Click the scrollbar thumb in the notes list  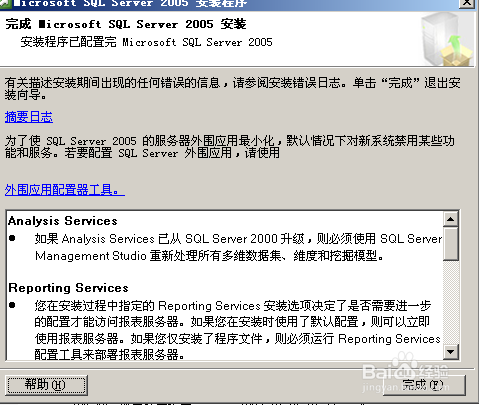coord(451,244)
